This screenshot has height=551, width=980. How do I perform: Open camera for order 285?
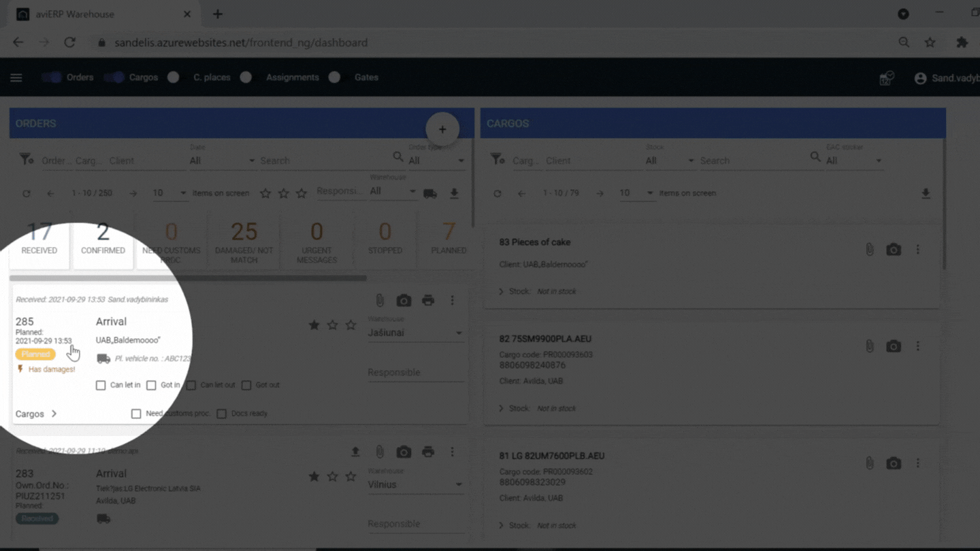pos(404,300)
